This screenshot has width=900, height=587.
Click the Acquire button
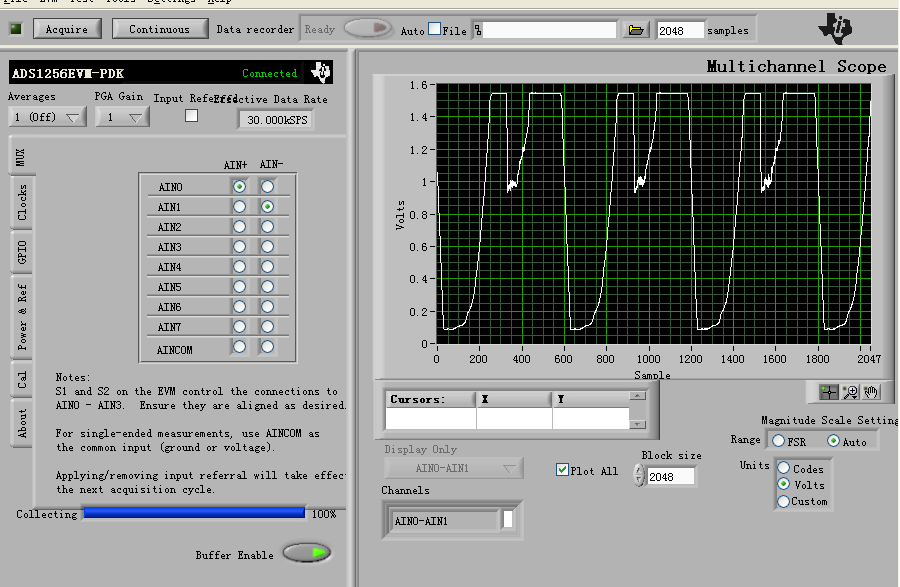(x=67, y=29)
